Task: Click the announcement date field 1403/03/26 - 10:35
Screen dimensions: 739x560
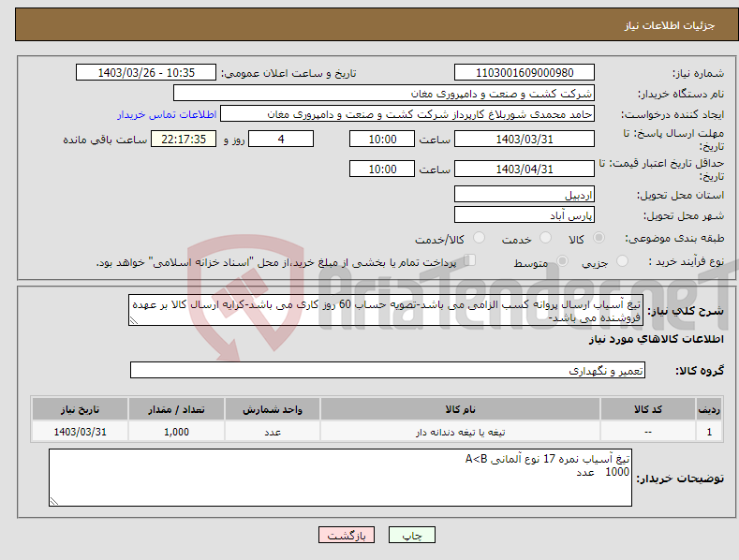Action: (145, 73)
